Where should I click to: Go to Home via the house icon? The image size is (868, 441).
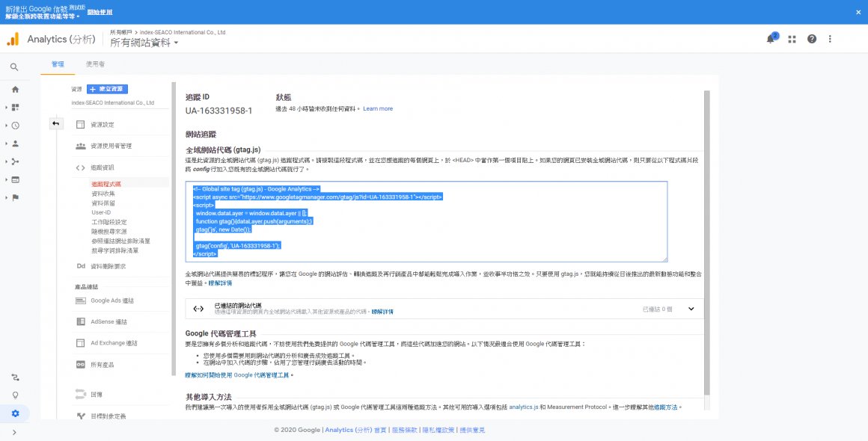pyautogui.click(x=15, y=90)
